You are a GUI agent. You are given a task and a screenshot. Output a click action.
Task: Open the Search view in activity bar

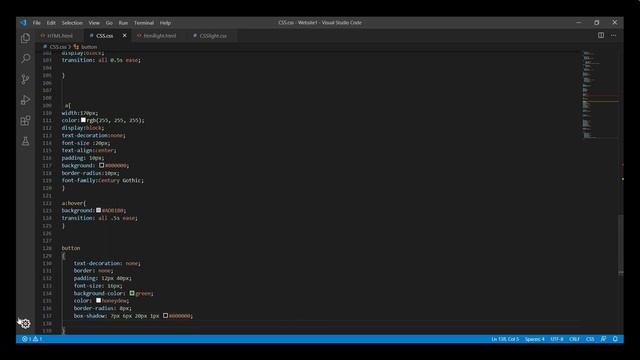[x=25, y=58]
